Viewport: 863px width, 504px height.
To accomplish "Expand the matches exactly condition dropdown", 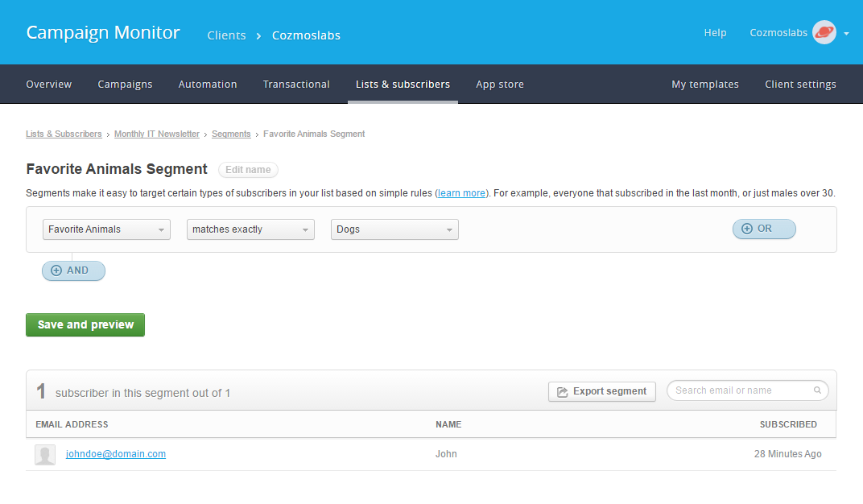I will 250,229.
